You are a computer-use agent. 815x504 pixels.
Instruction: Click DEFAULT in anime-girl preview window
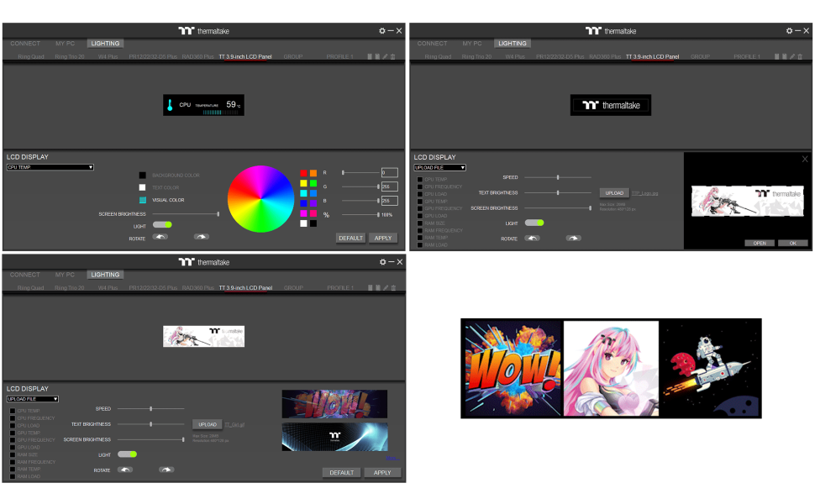click(341, 472)
